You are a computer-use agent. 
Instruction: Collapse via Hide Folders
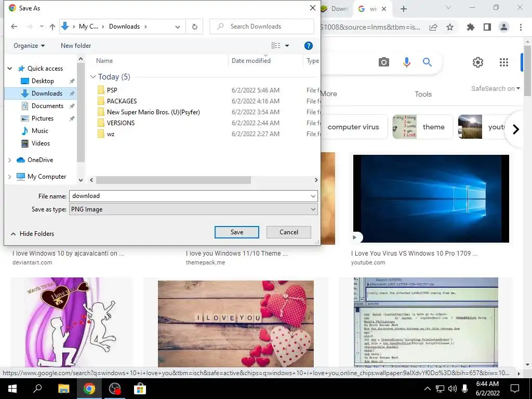coord(33,234)
